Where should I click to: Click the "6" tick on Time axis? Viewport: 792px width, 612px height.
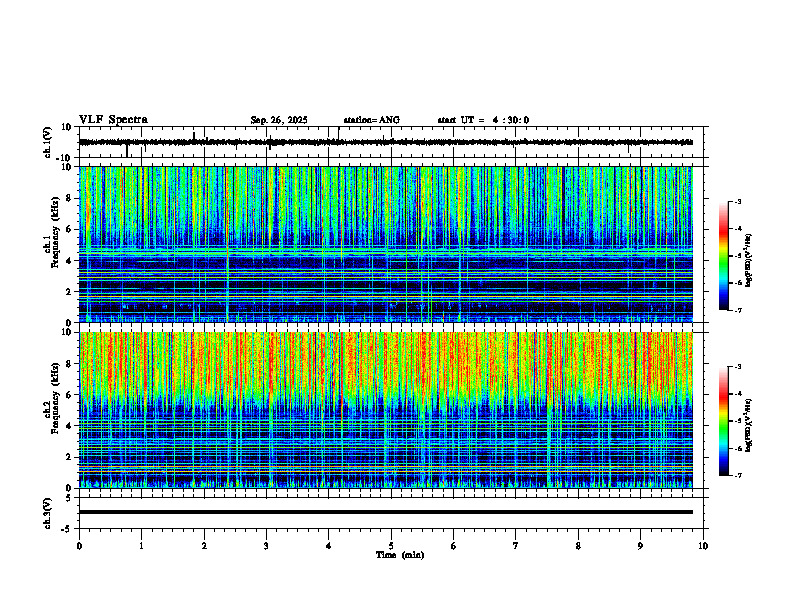[x=454, y=546]
